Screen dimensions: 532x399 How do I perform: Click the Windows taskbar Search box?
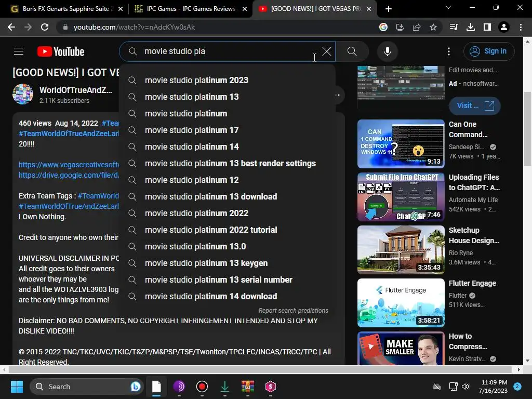(x=87, y=387)
